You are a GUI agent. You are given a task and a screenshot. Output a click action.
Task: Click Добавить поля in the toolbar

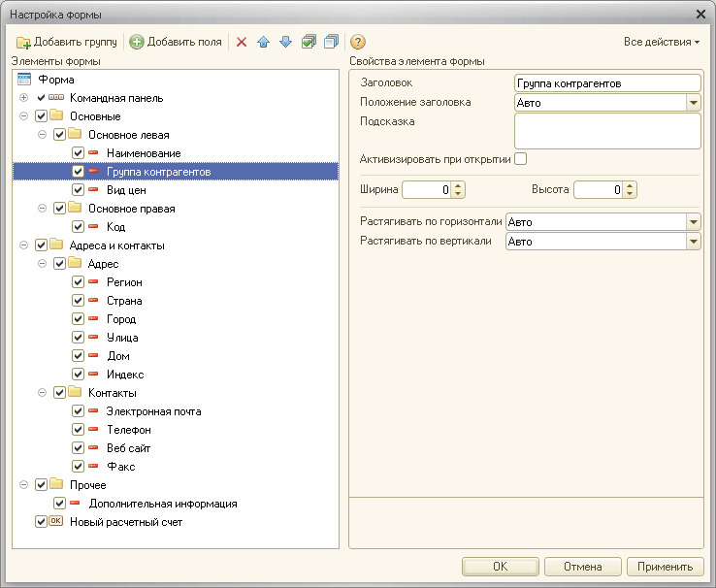point(176,42)
